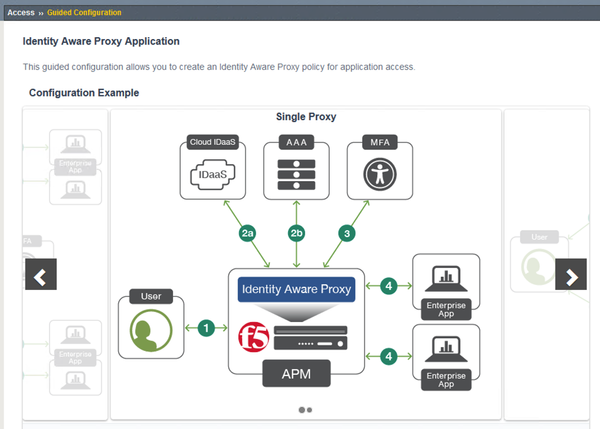Click the Cloud IDaaS label
Image resolution: width=600 pixels, height=429 pixels.
coord(213,142)
